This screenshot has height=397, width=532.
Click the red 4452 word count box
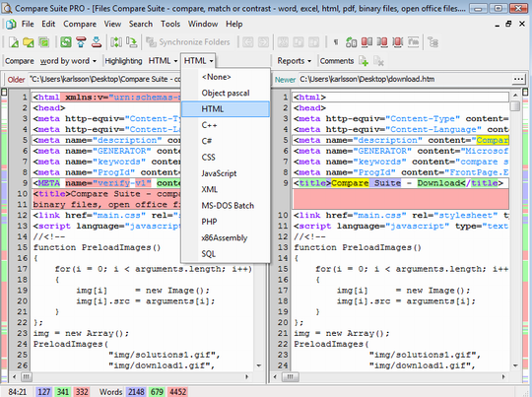(177, 392)
